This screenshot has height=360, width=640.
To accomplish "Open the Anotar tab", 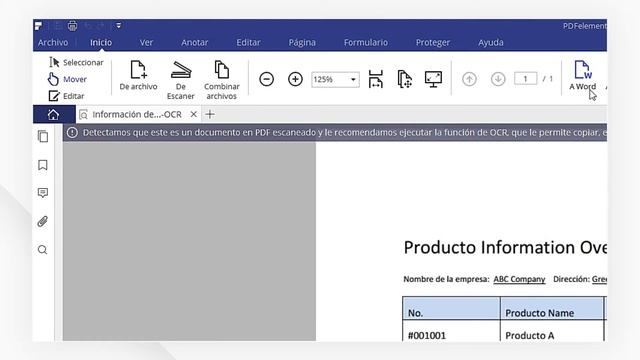I will pos(194,42).
